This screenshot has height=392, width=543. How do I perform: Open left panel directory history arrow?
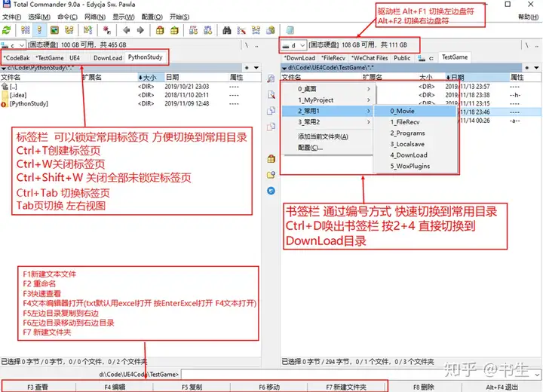(256, 68)
